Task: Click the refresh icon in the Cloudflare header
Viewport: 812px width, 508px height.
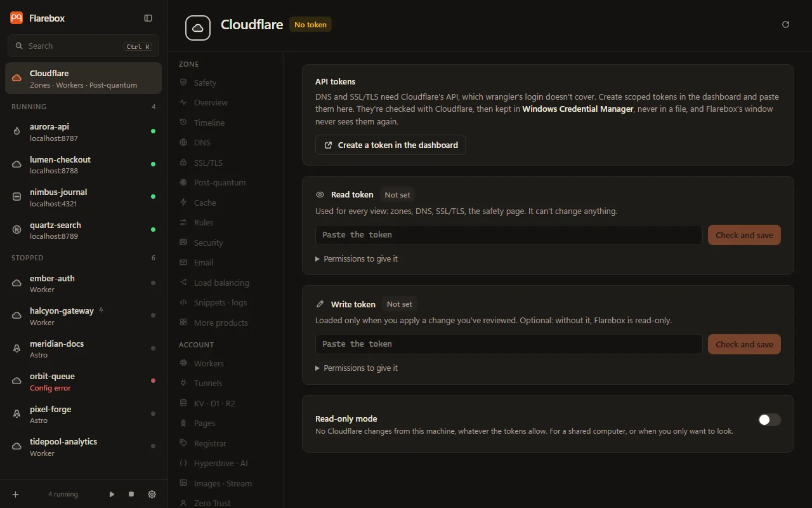Action: click(786, 25)
